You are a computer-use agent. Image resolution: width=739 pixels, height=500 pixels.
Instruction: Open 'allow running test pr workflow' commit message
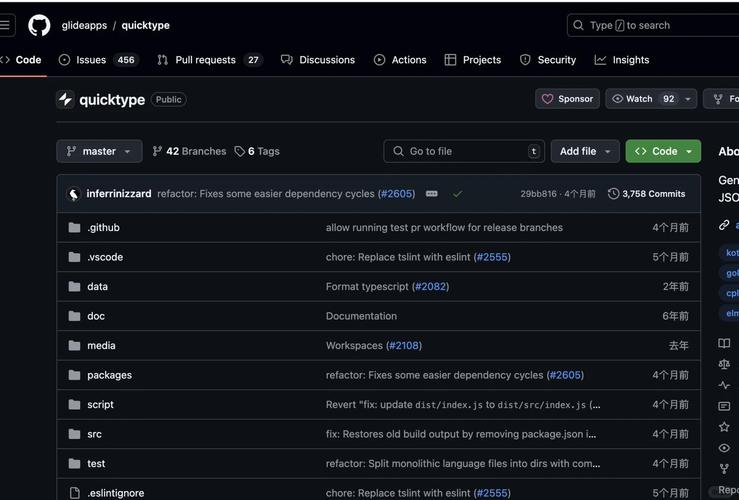(x=444, y=228)
